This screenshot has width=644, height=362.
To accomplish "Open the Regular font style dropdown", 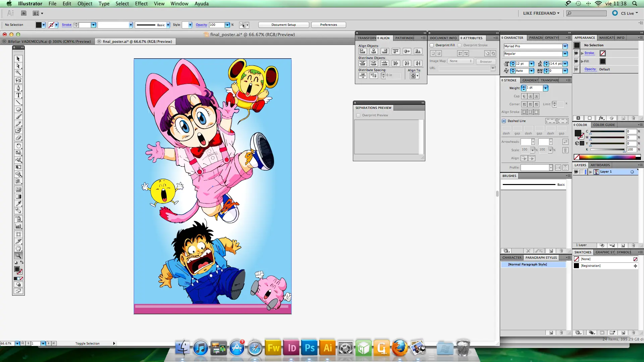I will coord(565,54).
